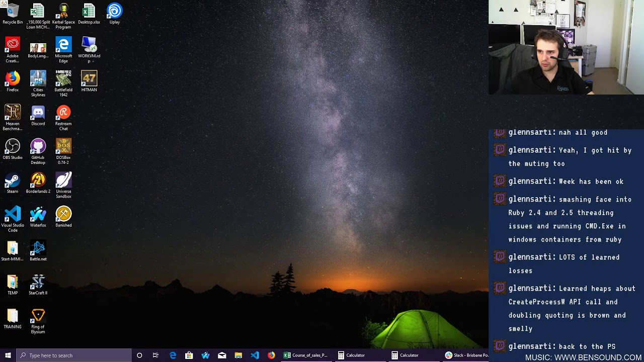Open Universe Sandbox desktop icon
644x362 pixels.
[x=63, y=186]
